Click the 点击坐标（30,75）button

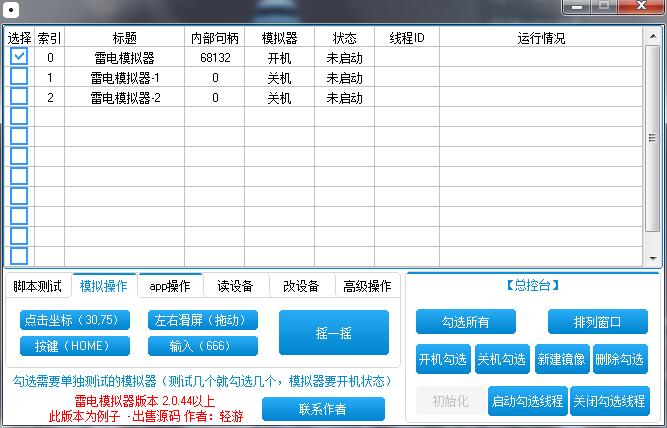(75, 320)
